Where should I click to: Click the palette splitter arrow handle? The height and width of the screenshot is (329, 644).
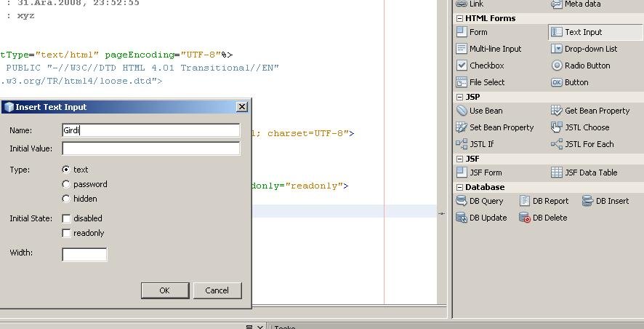tap(441, 213)
